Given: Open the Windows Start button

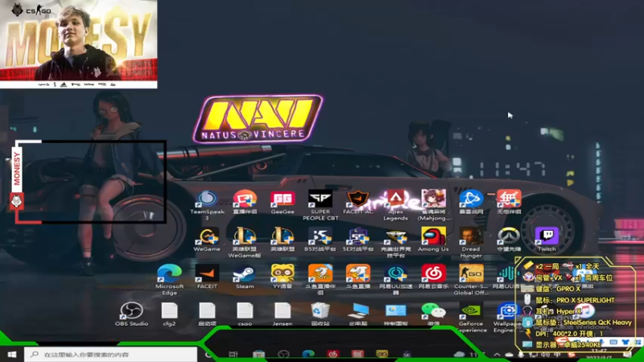Looking at the screenshot, I should pos(11,354).
